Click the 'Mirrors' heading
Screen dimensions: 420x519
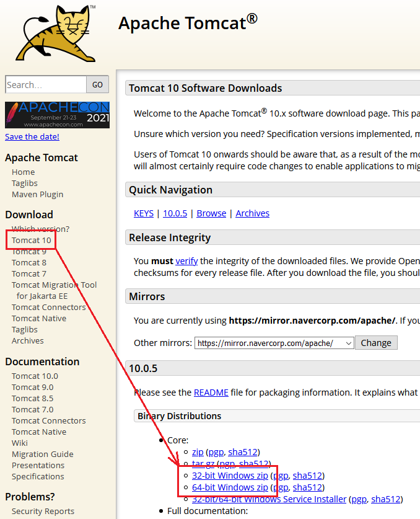(x=147, y=296)
